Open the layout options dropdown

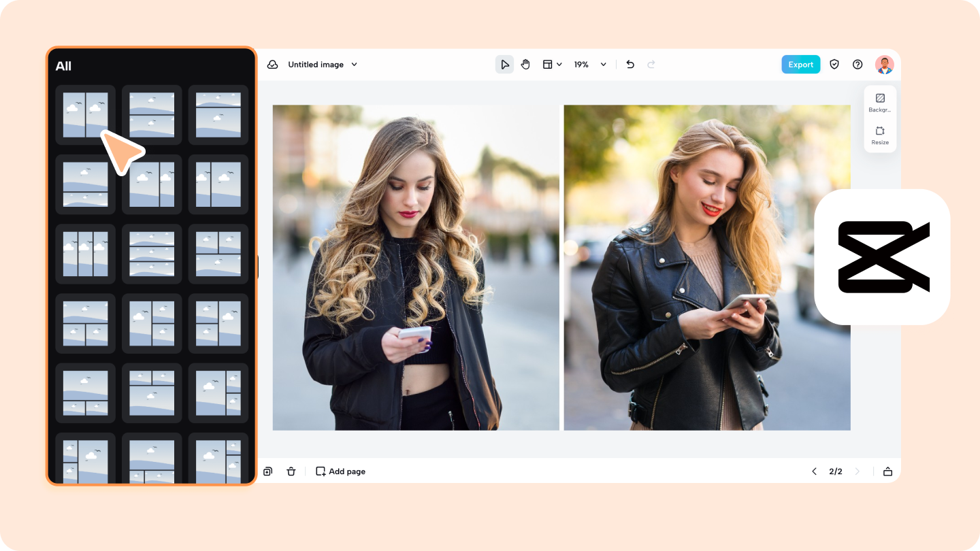(x=552, y=65)
